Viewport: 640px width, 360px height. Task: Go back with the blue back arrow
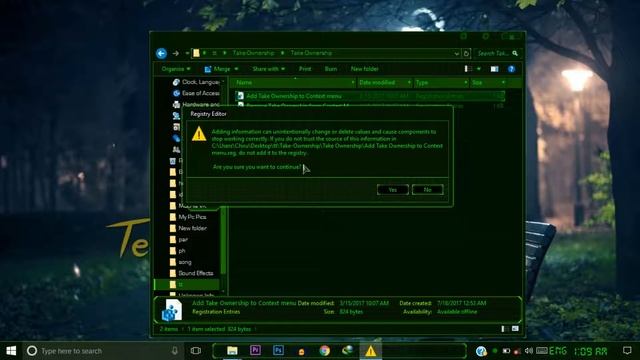pos(162,53)
